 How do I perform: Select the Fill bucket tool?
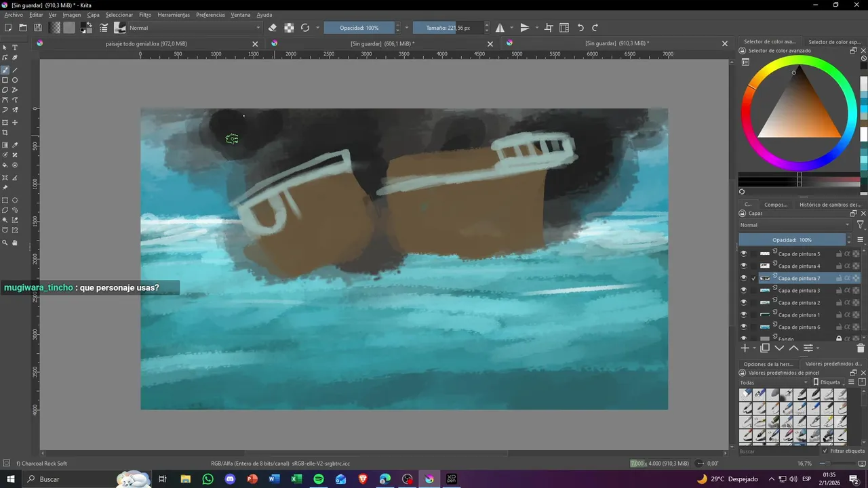pos(5,165)
